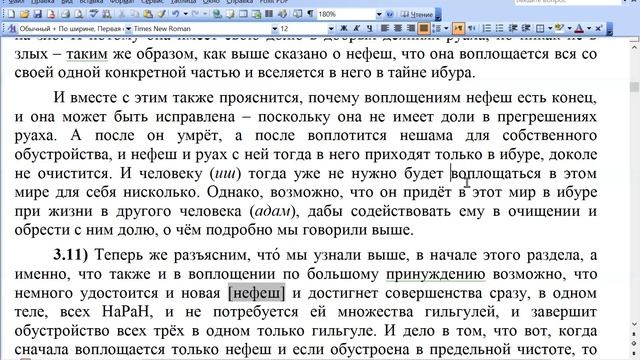
Task: Open the undo history dropdown arrow
Action: point(186,14)
